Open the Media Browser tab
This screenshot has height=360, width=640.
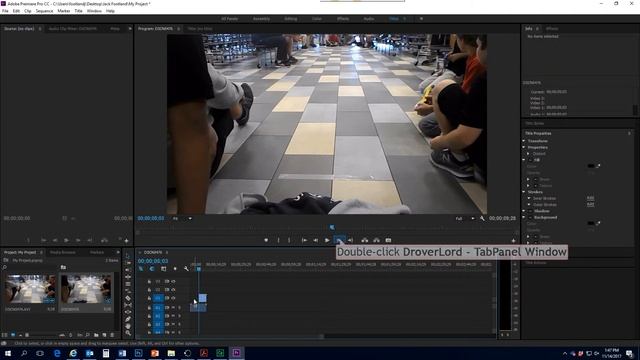tap(62, 253)
